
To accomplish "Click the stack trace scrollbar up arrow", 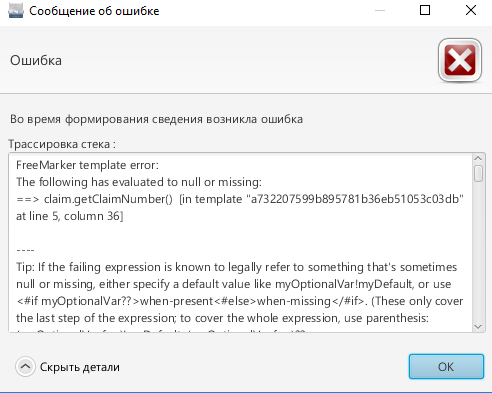I will click(478, 158).
